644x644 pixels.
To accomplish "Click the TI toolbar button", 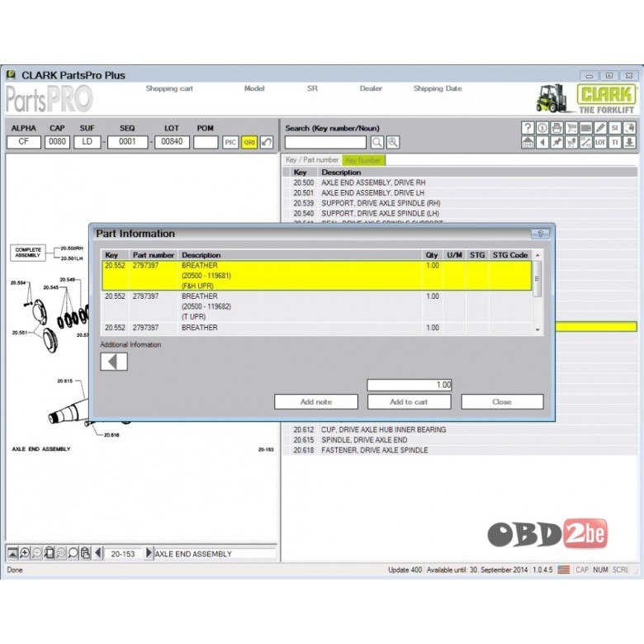I will (x=615, y=143).
